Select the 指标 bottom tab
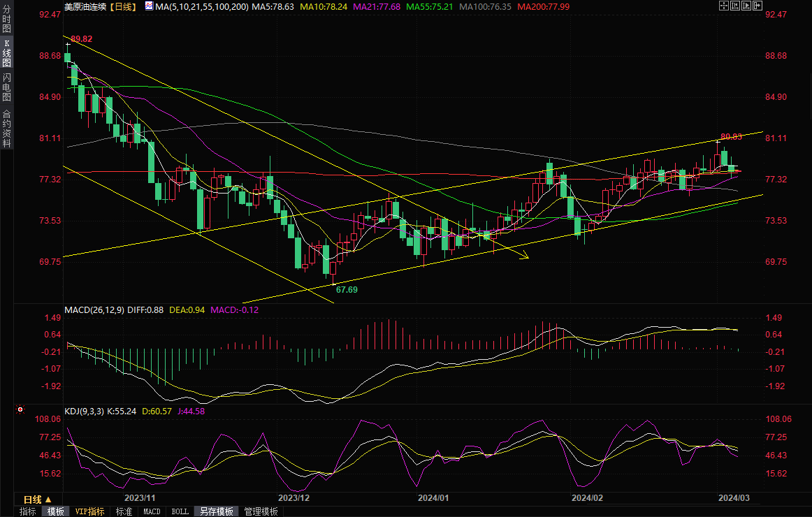This screenshot has width=812, height=517. tap(28, 511)
